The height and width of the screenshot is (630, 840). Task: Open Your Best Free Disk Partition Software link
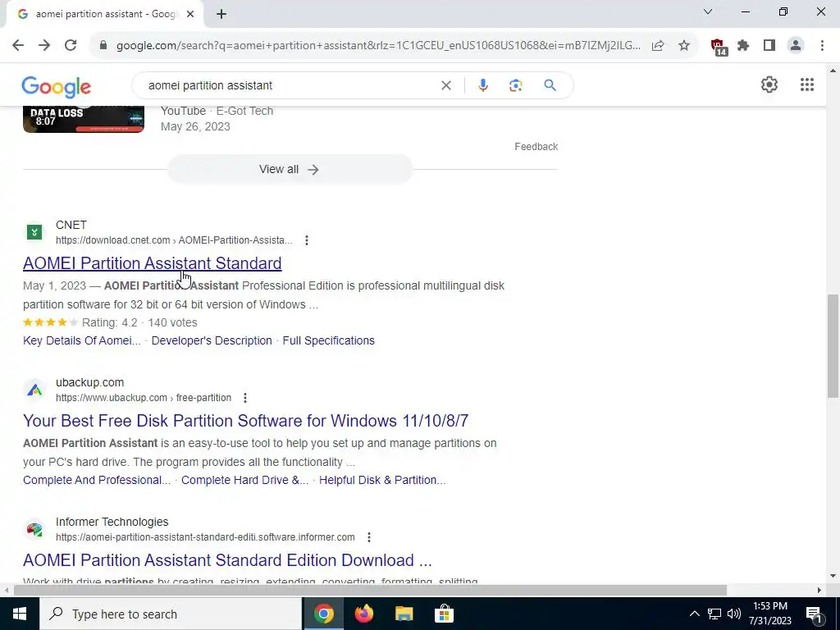(245, 421)
